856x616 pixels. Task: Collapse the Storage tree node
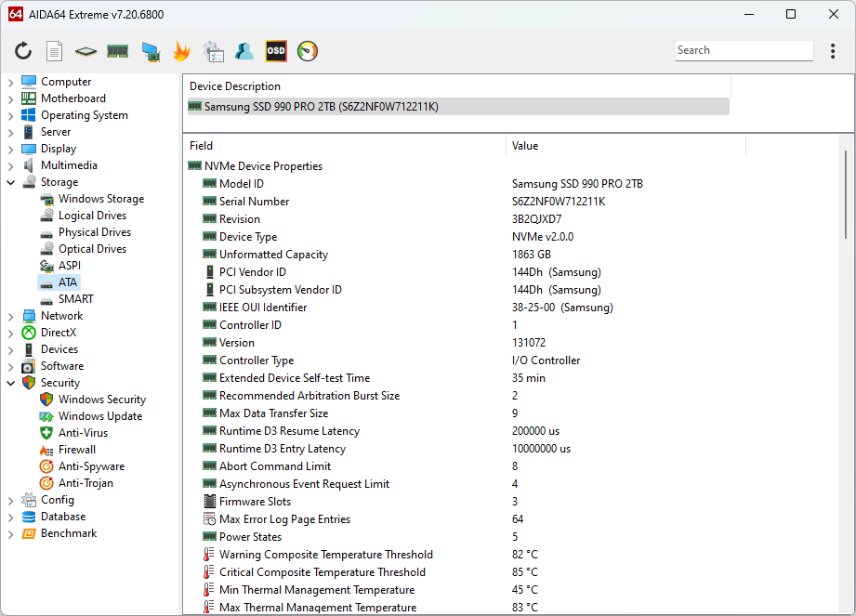11,182
